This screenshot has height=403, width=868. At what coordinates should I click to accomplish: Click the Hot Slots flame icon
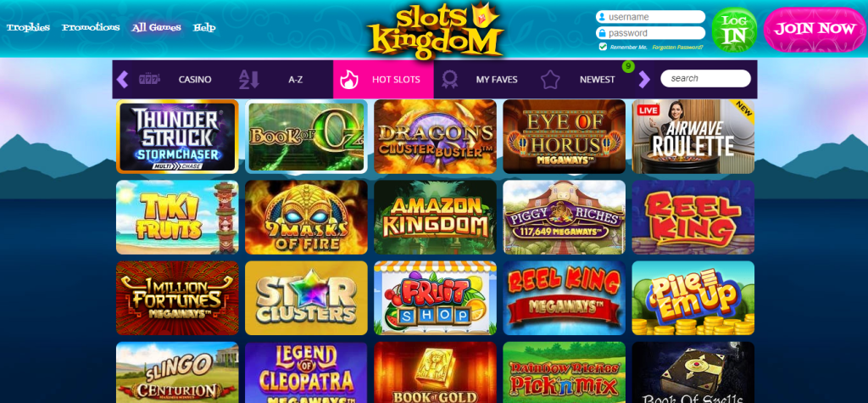[349, 80]
